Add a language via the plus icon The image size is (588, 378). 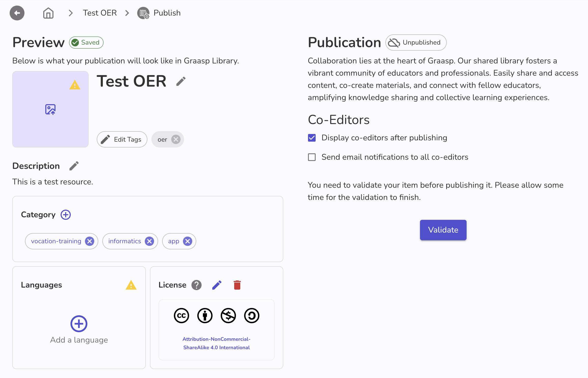(x=79, y=324)
